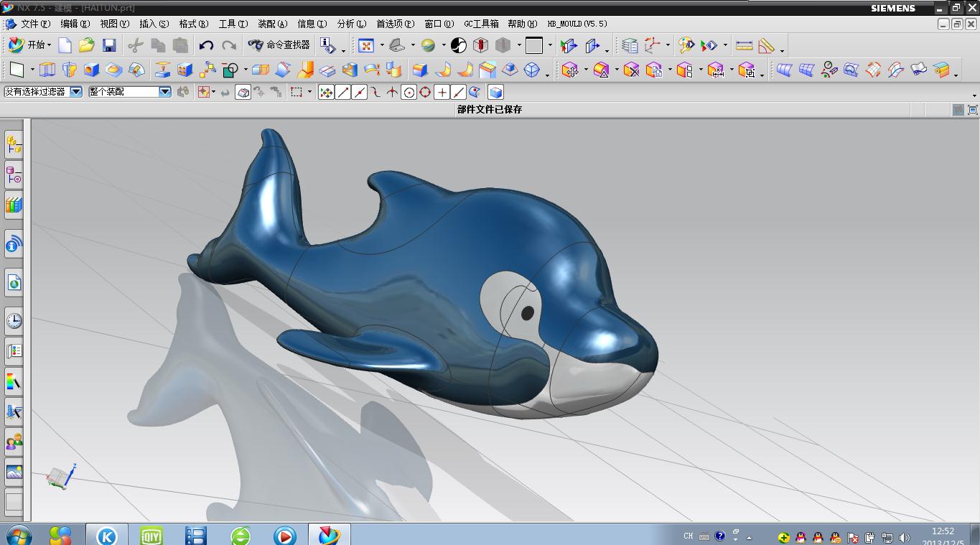Toggle the snap to end point option

(x=343, y=92)
